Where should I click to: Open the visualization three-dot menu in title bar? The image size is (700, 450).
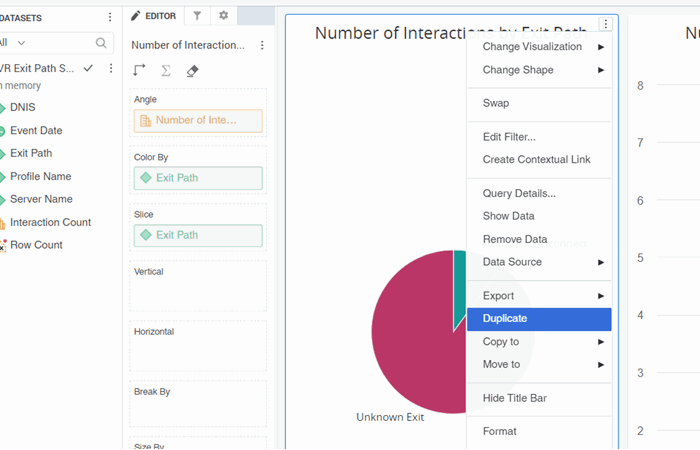[605, 25]
